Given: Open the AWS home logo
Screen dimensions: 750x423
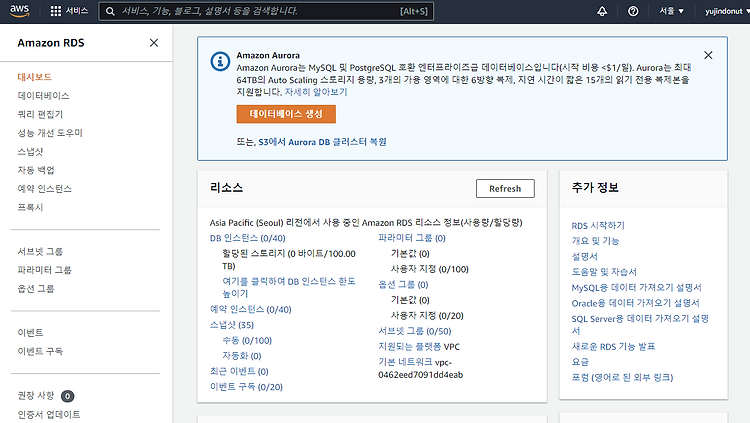Looking at the screenshot, I should pos(19,11).
